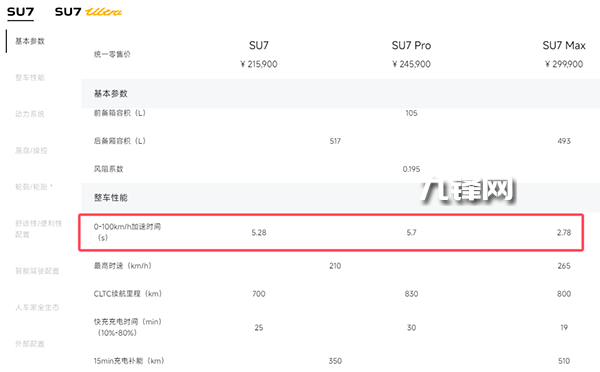This screenshot has width=600, height=372.
Task: Click the 最高时速 (km/h) row label
Action: click(122, 266)
